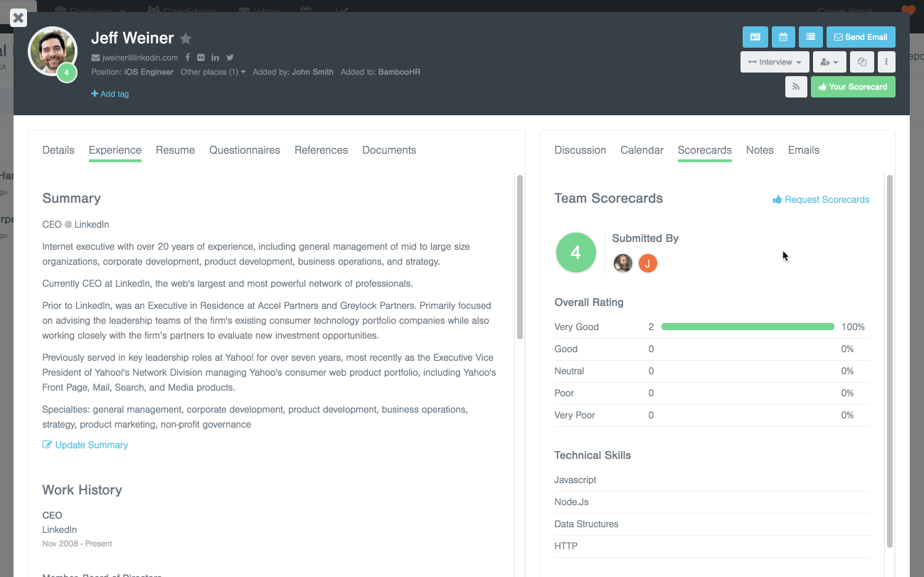Click the bearded reviewer's avatar under Submitted By
Screen dimensions: 924x577
[623, 263]
